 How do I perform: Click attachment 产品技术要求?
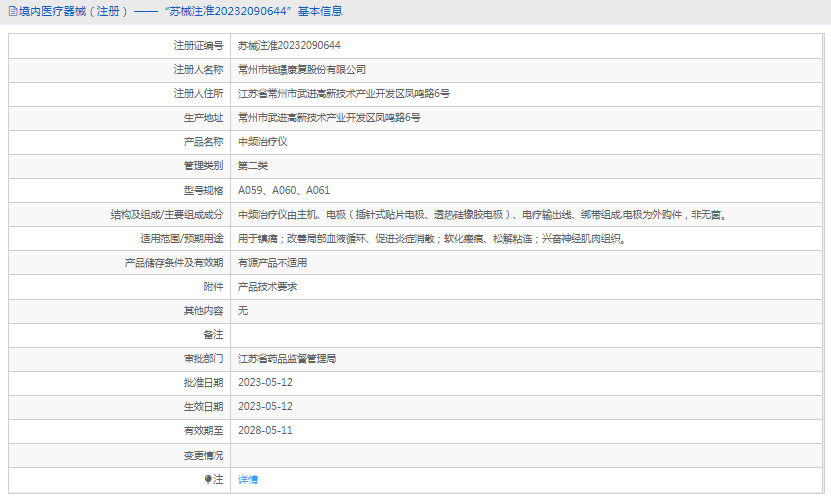pyautogui.click(x=267, y=287)
